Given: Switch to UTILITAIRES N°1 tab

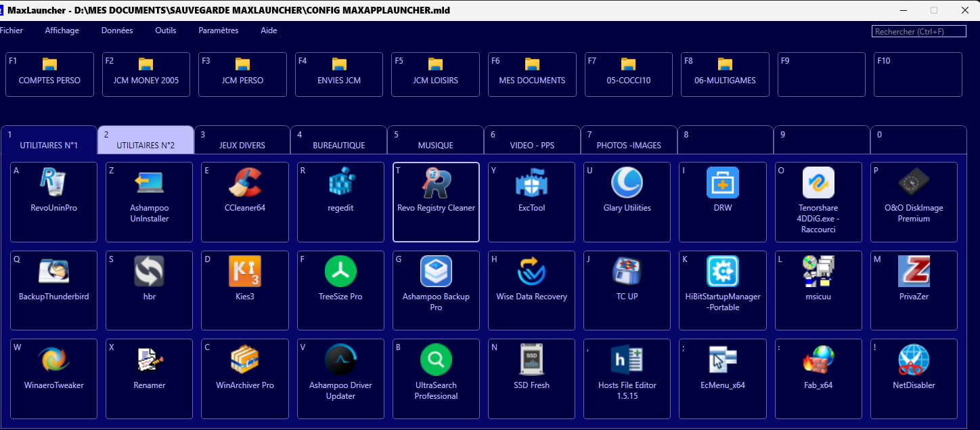Looking at the screenshot, I should [x=49, y=139].
